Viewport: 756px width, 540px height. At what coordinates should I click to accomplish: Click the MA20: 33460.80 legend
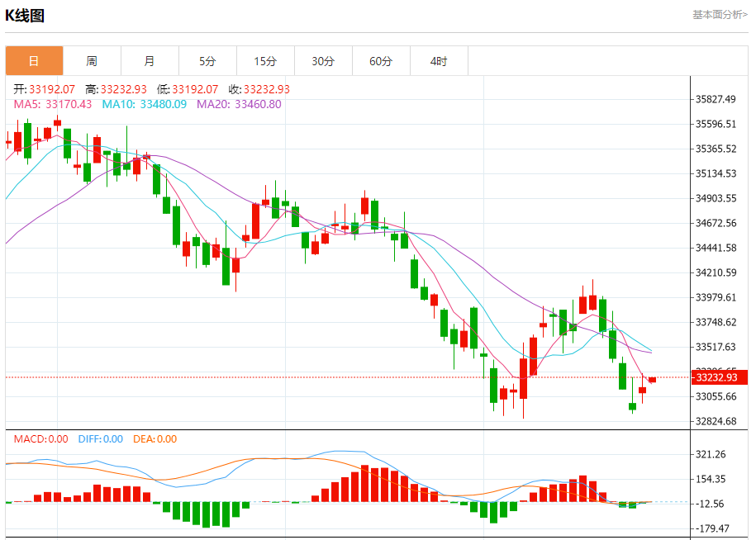tap(239, 104)
